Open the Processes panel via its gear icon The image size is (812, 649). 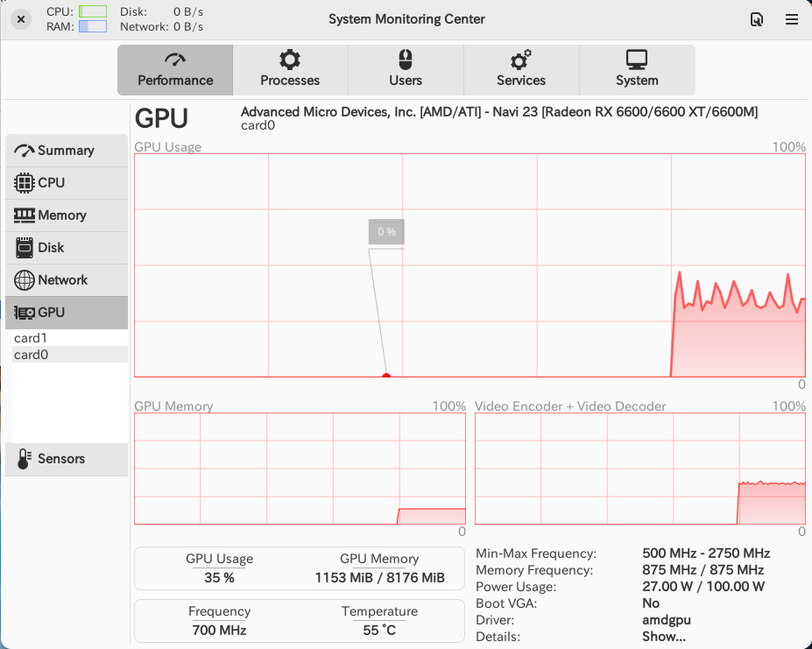(290, 59)
